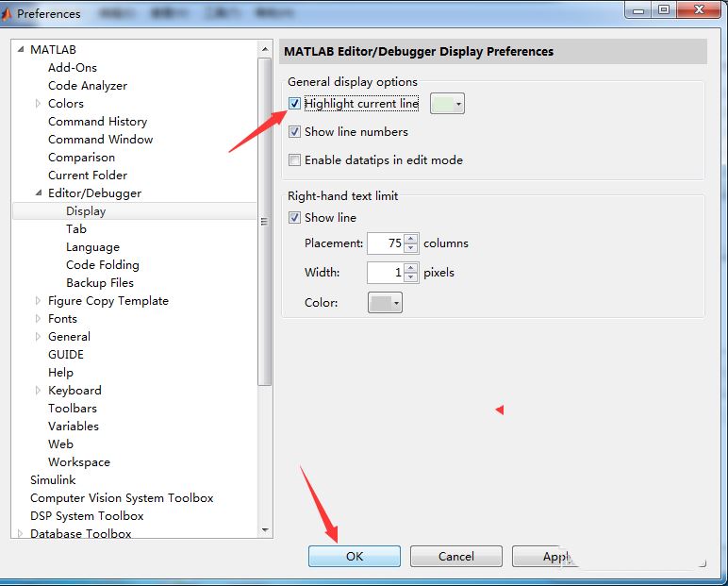
Task: Minimize the Preferences window
Action: pos(638,9)
